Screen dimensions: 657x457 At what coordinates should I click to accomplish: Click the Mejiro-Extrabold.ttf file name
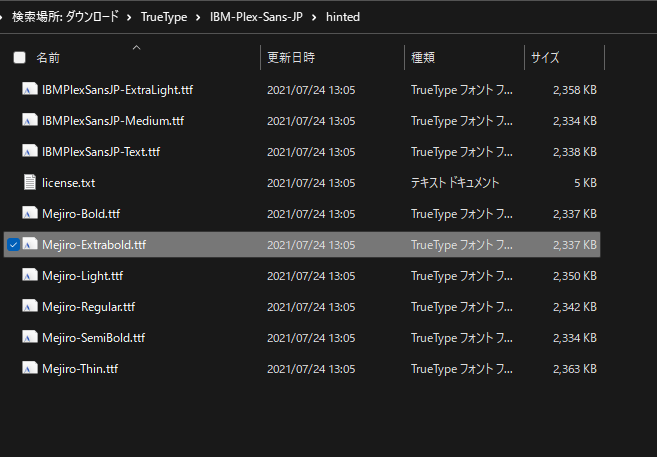[x=94, y=245]
